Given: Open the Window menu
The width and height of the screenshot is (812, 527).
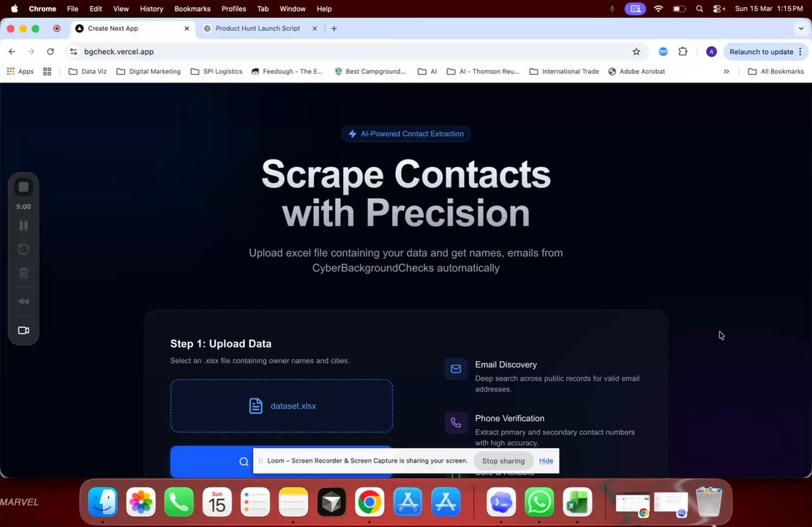Looking at the screenshot, I should pos(293,9).
